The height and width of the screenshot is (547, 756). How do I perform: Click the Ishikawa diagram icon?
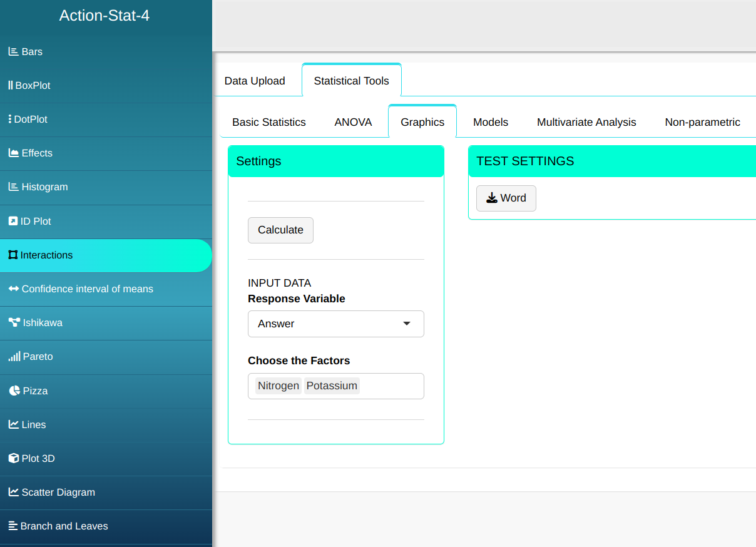tap(14, 323)
